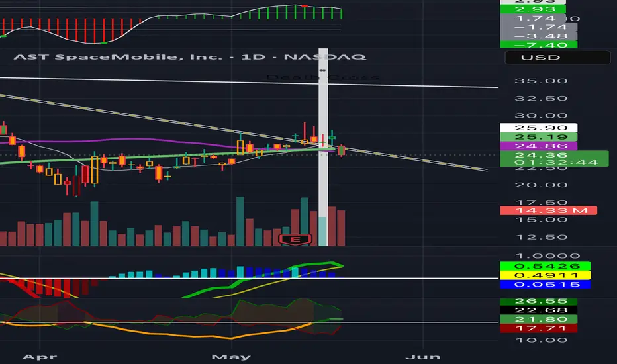
Task: Click the 22.68 black indicator label
Action: pyautogui.click(x=538, y=310)
